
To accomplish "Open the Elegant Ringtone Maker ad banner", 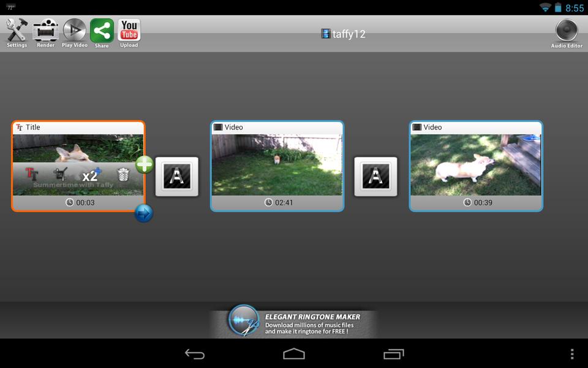I will click(293, 321).
